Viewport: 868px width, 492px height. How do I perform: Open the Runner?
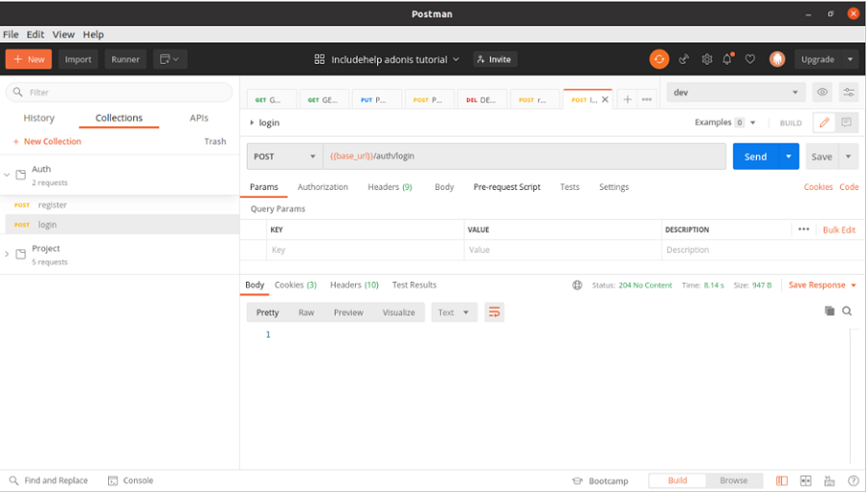tap(125, 59)
